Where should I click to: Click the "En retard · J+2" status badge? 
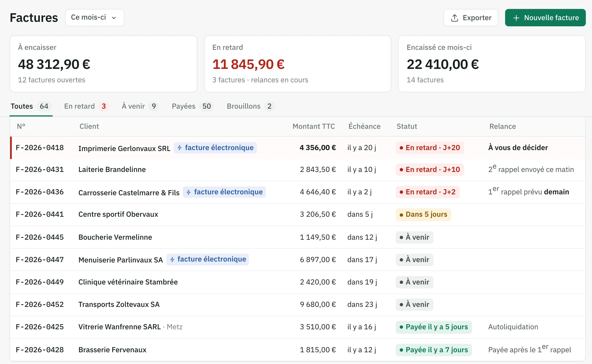pos(428,192)
